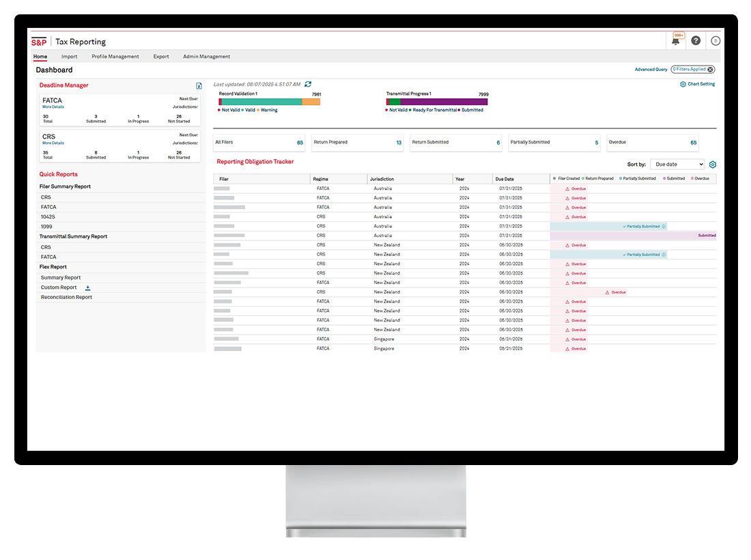Refresh the dashboard using the refresh icon
Screen dimensions: 751x560
coord(308,84)
